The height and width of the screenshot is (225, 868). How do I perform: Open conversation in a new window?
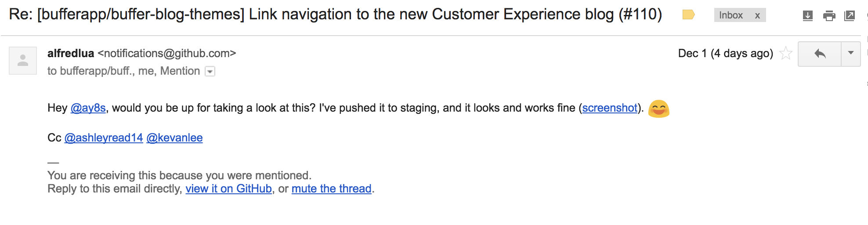[x=850, y=16]
